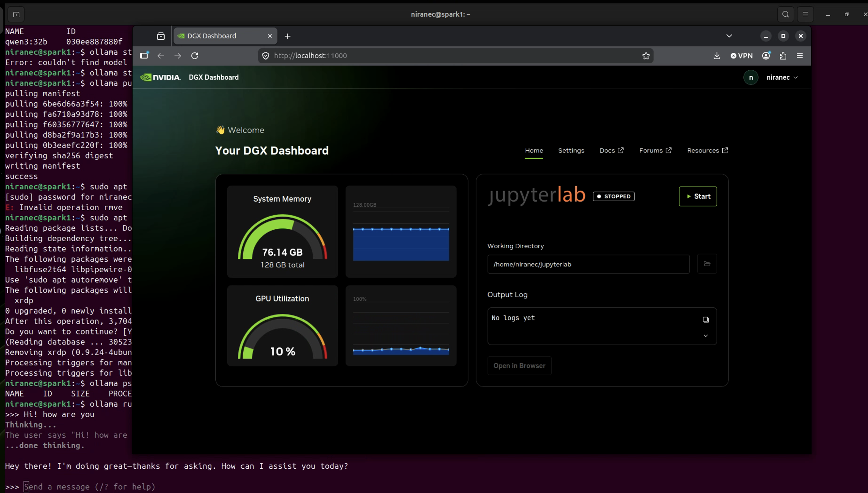The image size is (868, 493).
Task: Expand the niranec user dropdown
Action: [x=782, y=77]
